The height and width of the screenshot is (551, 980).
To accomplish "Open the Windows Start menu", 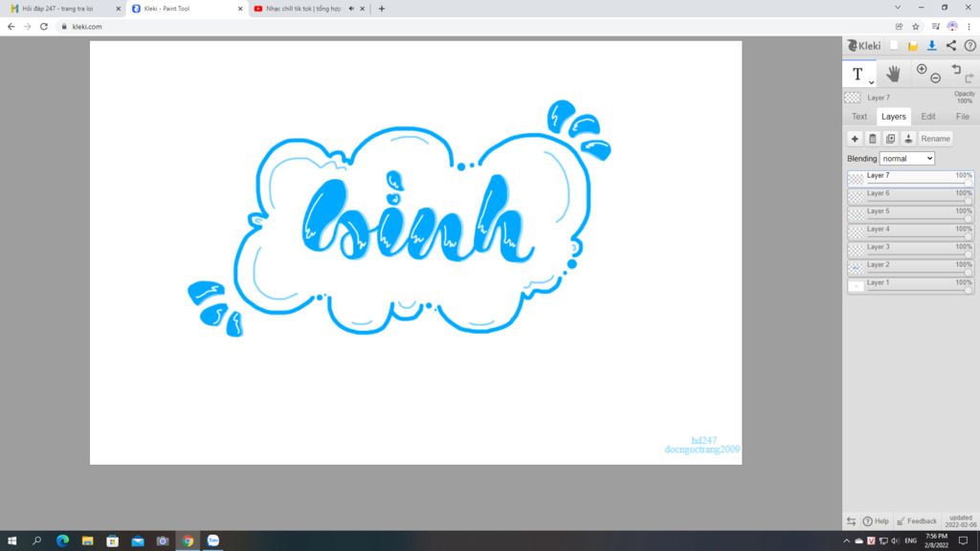I will [x=11, y=541].
